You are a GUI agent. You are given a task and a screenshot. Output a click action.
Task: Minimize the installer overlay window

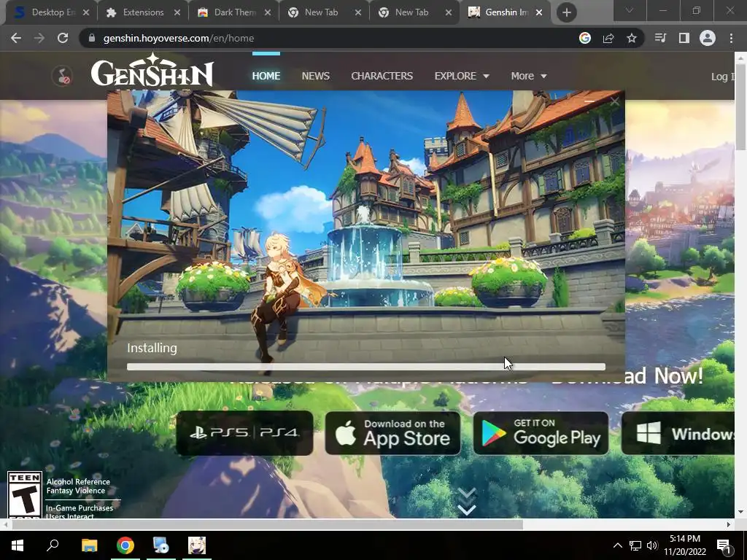pyautogui.click(x=589, y=101)
